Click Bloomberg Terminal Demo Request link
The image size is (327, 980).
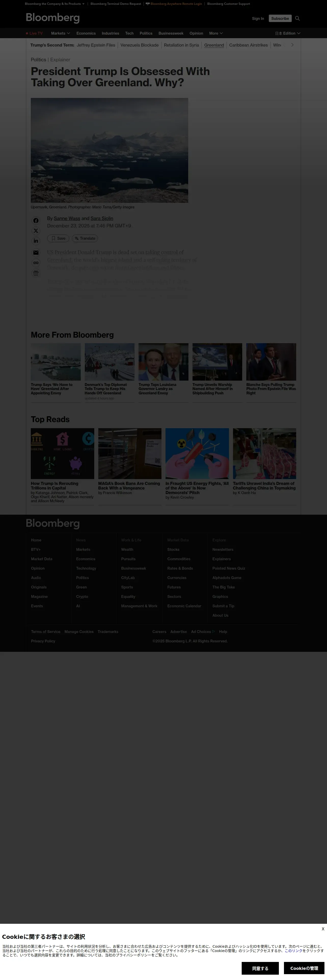(116, 4)
